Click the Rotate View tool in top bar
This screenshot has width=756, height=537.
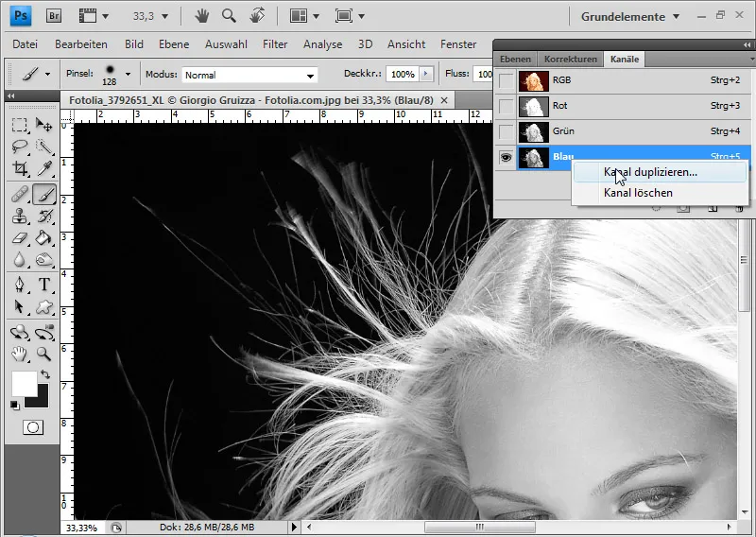coord(257,16)
